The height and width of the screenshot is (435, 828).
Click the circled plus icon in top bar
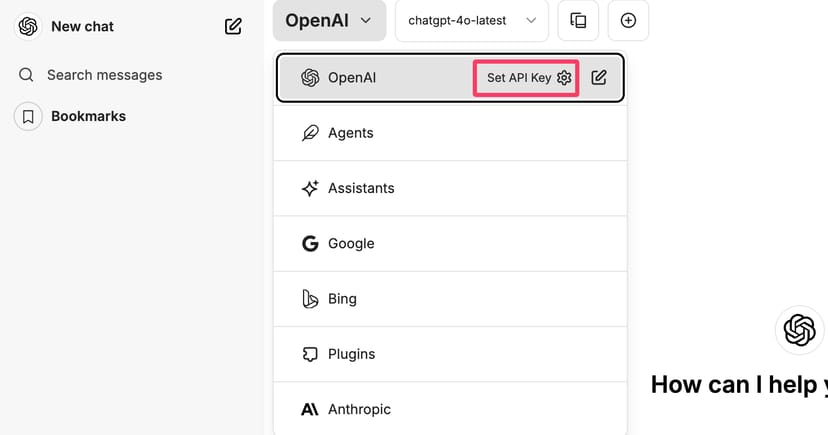(x=628, y=20)
